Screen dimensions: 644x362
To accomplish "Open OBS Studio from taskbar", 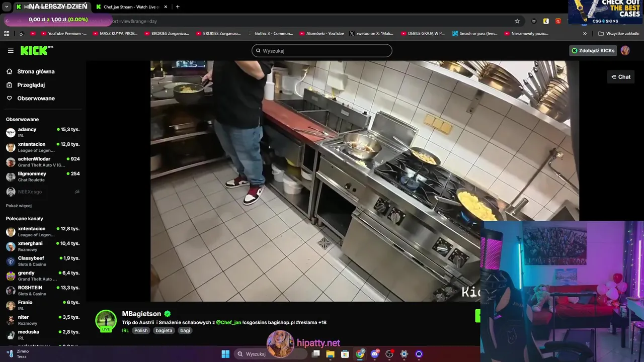I will coord(389,354).
